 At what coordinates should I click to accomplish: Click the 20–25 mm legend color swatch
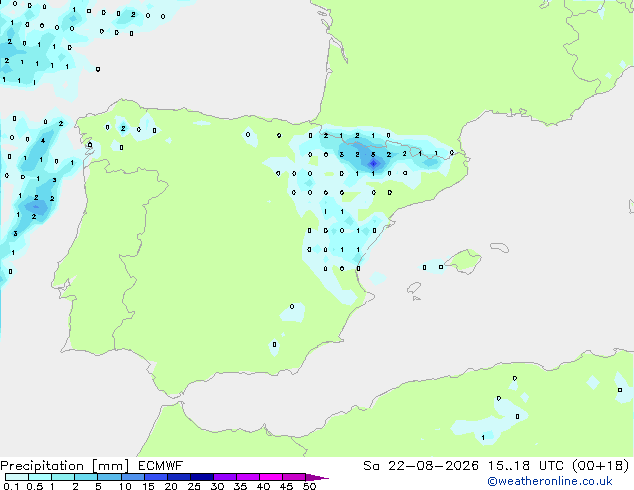179,477
